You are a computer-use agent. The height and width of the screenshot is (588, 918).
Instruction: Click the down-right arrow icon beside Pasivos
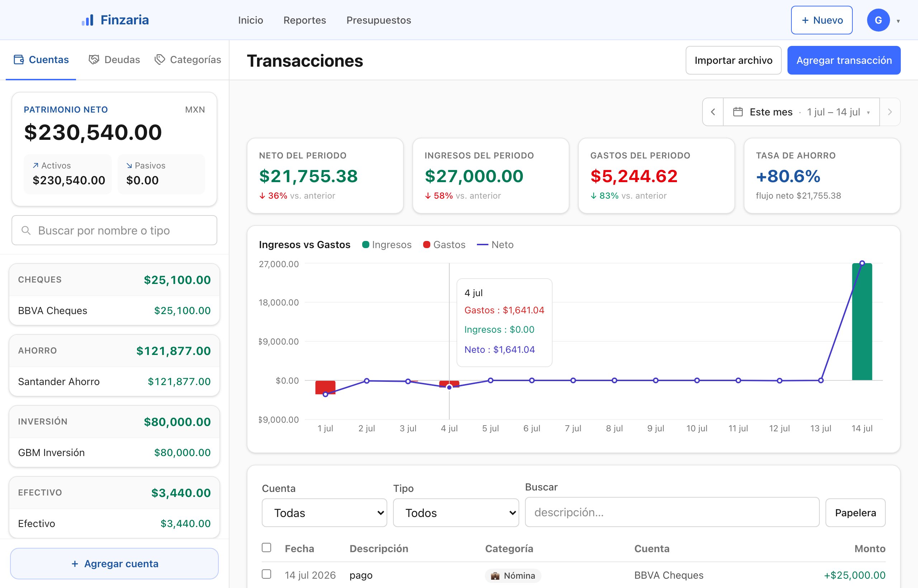click(x=129, y=165)
